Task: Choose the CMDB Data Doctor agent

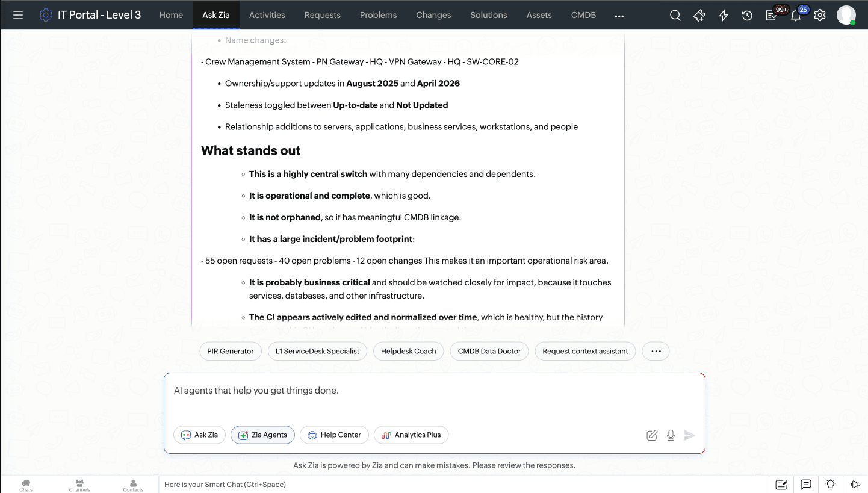Action: pos(489,351)
